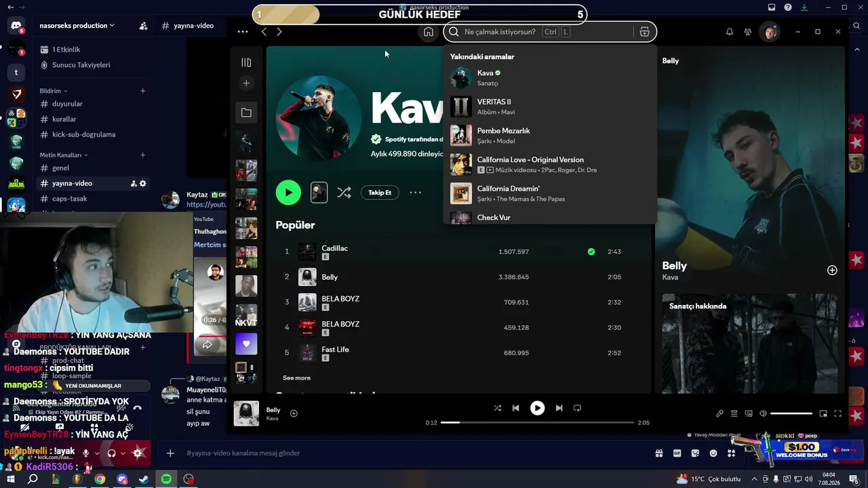868x488 pixels.
Task: Open the Browse icon in Spotify search bar
Action: point(644,32)
